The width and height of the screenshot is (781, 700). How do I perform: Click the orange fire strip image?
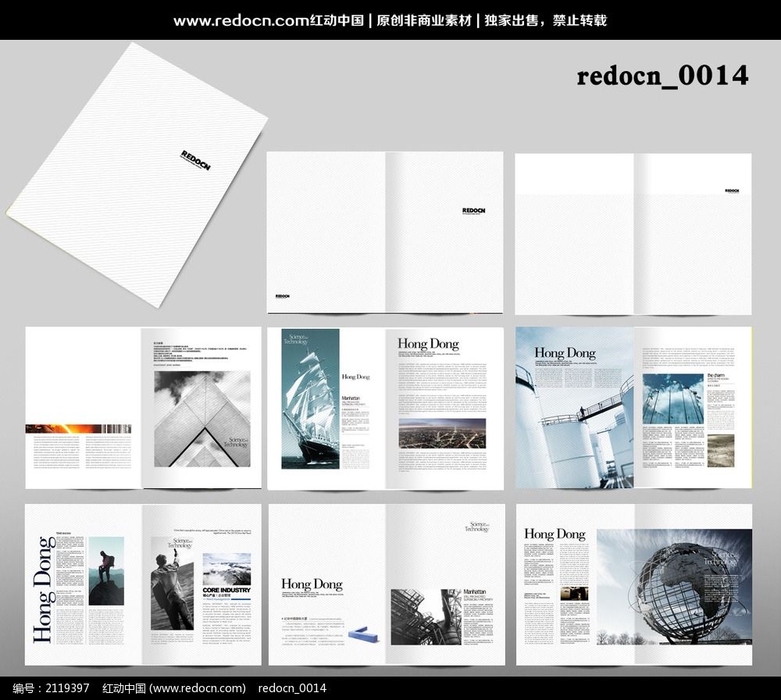click(x=78, y=428)
